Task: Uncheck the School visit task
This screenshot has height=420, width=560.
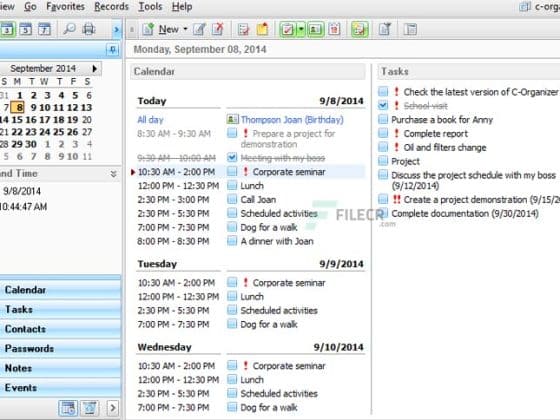Action: tap(383, 105)
